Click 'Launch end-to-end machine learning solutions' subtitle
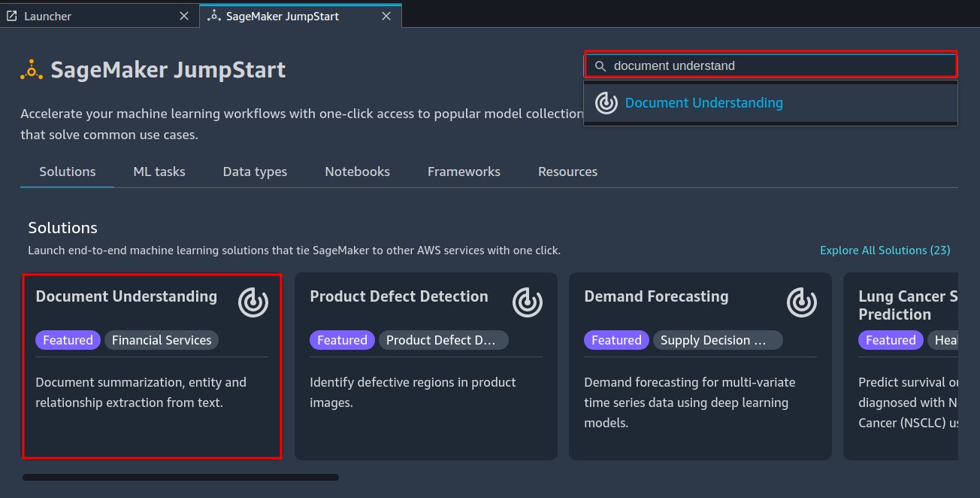The width and height of the screenshot is (980, 498). (x=295, y=251)
